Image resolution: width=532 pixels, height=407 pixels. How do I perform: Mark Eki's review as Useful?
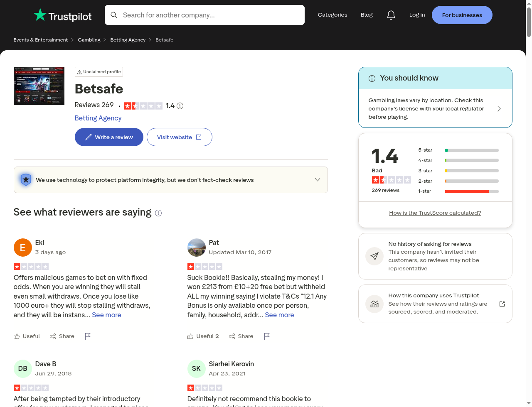pos(27,336)
